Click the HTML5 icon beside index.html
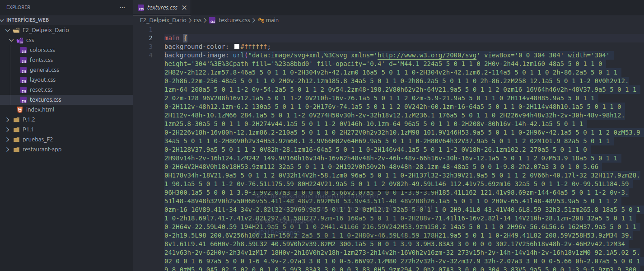The height and width of the screenshot is (271, 644). [20, 110]
